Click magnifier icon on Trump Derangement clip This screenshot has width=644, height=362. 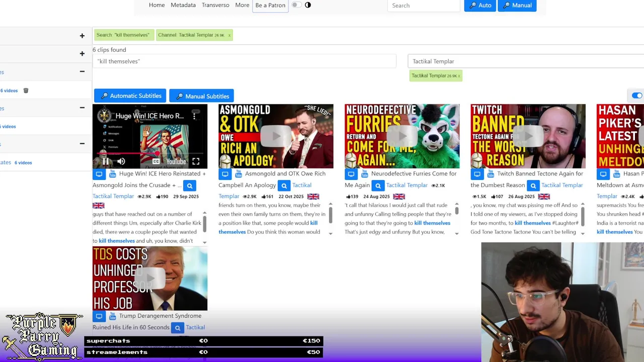[x=177, y=328]
